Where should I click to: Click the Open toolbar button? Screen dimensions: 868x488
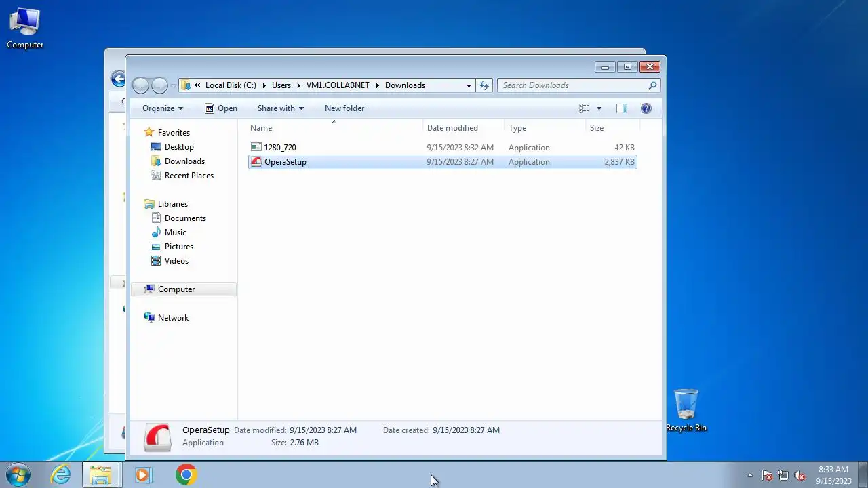[221, 108]
